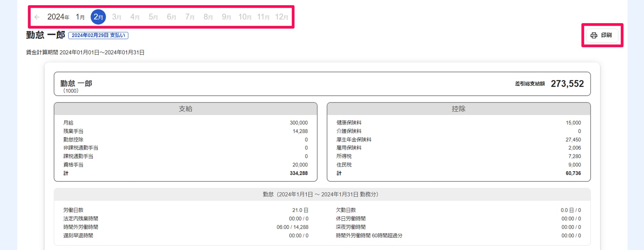This screenshot has width=644, height=250.
Task: Click the back arrow beside 2024年
Action: click(x=37, y=17)
